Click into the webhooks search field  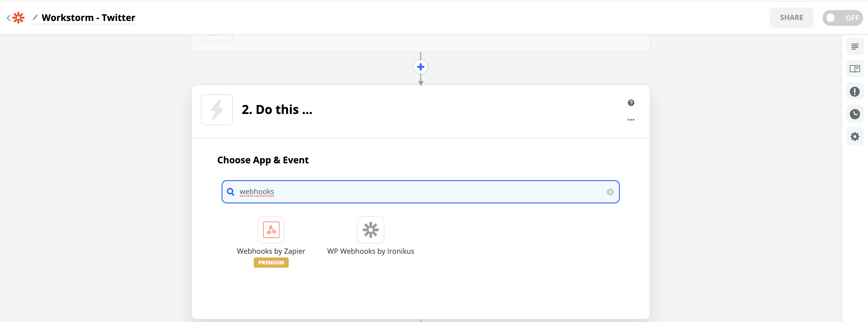[x=420, y=192]
